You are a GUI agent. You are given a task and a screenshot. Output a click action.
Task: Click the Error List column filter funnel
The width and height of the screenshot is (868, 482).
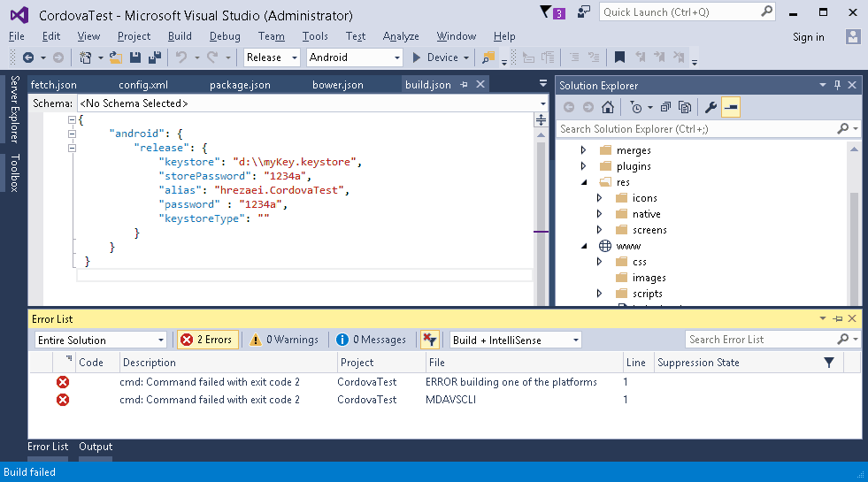829,363
